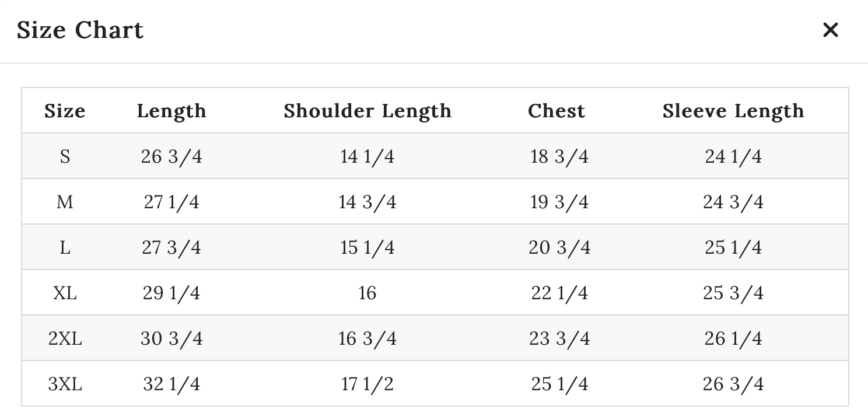The height and width of the screenshot is (420, 868).
Task: Select the XL size row
Action: click(x=65, y=293)
